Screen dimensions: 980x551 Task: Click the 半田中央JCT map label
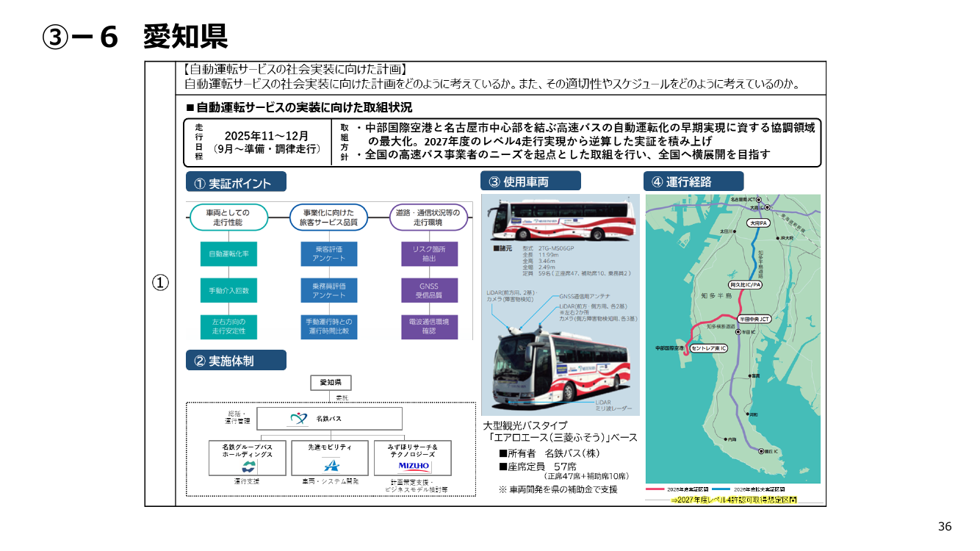pyautogui.click(x=755, y=320)
